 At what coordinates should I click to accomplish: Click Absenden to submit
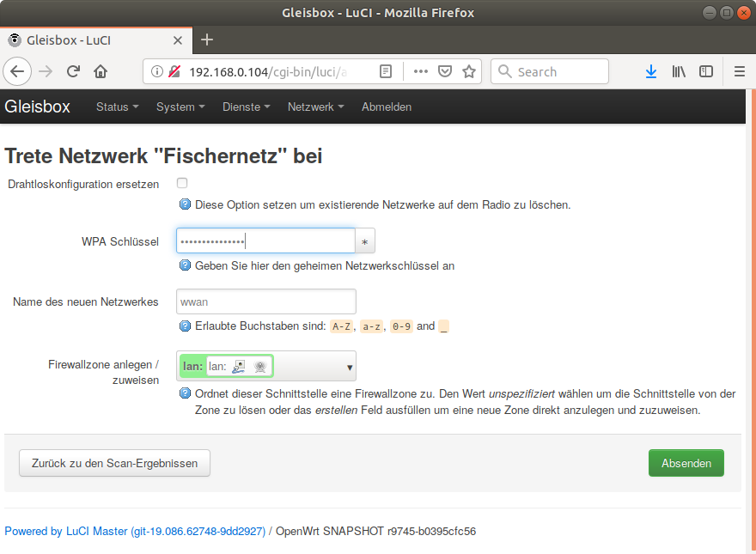pyautogui.click(x=686, y=463)
